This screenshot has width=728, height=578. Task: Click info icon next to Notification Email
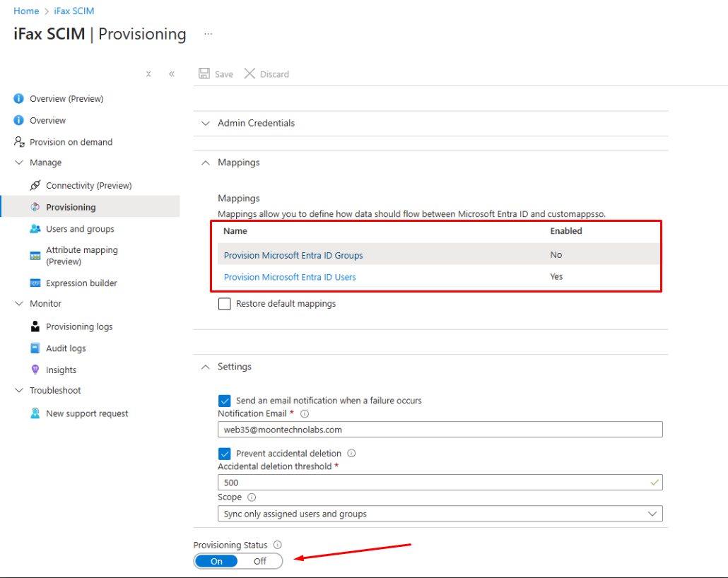(305, 413)
